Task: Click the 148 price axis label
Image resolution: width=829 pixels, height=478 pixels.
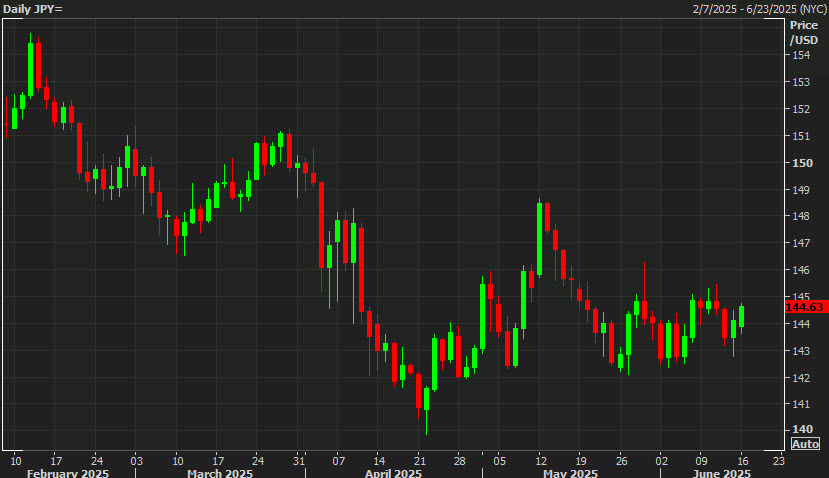Action: [800, 216]
